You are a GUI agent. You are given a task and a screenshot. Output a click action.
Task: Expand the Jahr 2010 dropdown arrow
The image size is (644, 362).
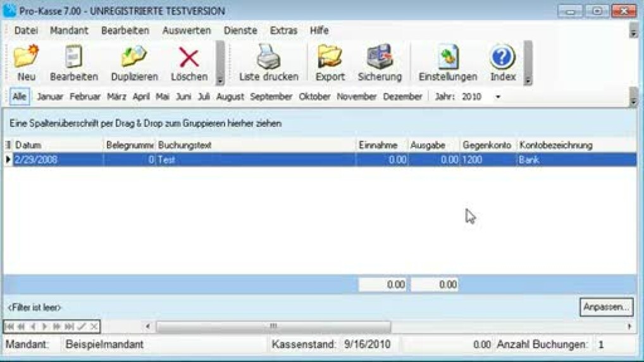(498, 97)
